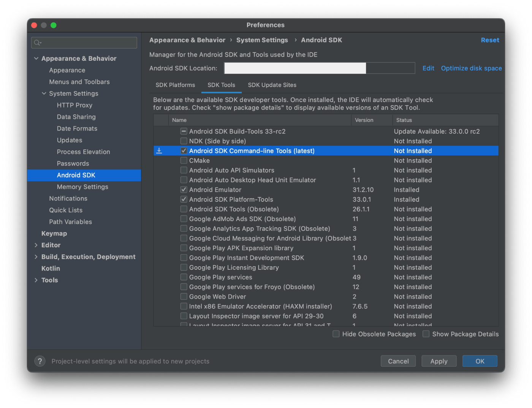Viewport: 532px width, 408px height.
Task: Sort by the Name column header
Action: (x=260, y=120)
